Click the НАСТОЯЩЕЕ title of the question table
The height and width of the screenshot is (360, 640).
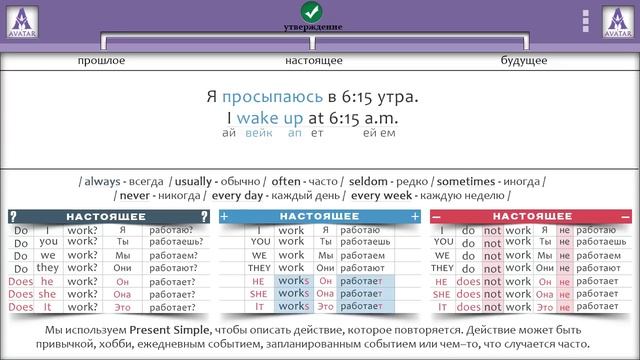pyautogui.click(x=106, y=217)
